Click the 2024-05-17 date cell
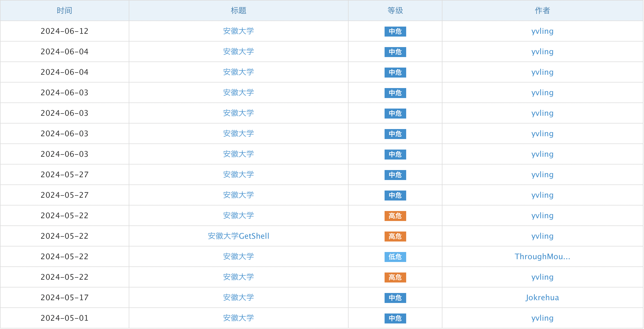Viewport: 644px width, 329px height. tap(64, 297)
